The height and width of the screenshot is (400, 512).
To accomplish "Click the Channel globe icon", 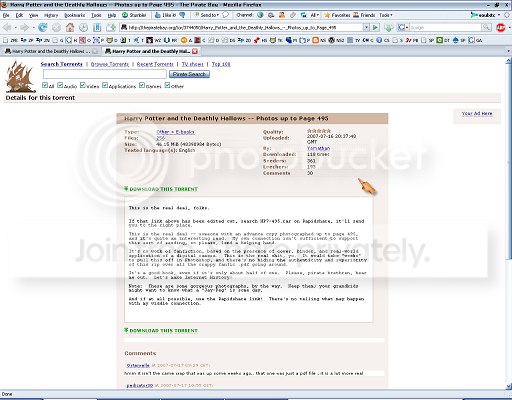I will pos(260,15).
